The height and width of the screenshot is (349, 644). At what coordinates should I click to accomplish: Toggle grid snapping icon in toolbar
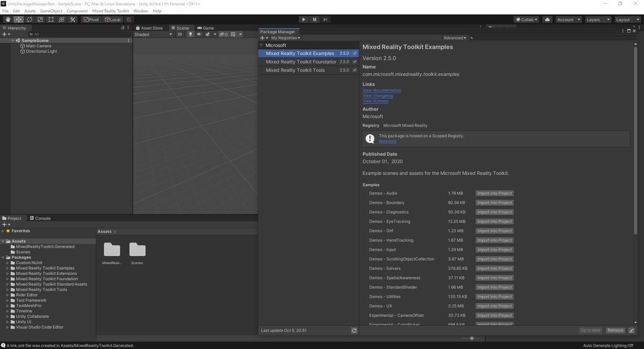129,19
